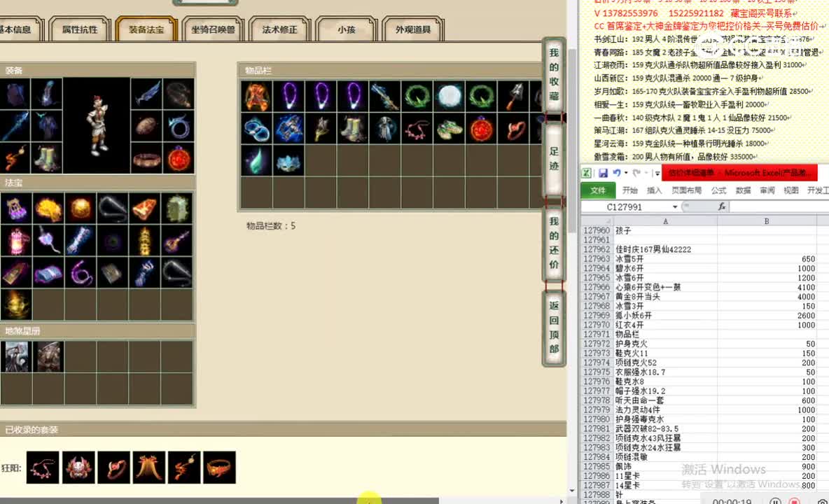Click the blue mask in 物品栏
Viewport: 829px width, 504px height.
coord(288,160)
